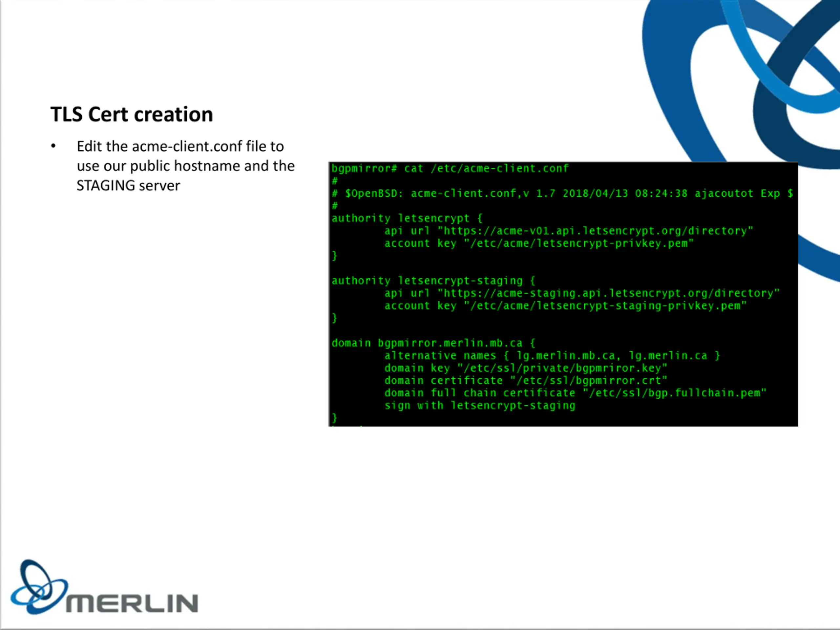Click the 'STAGING server' bullet line
The width and height of the screenshot is (840, 630).
(x=128, y=186)
